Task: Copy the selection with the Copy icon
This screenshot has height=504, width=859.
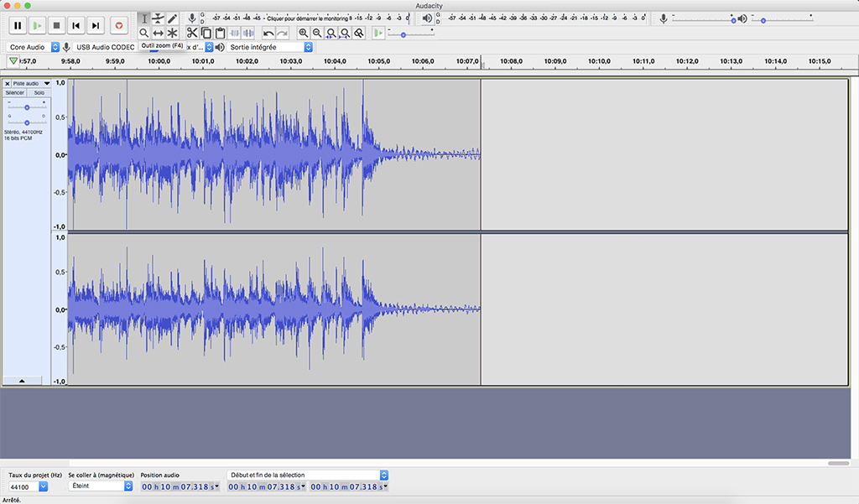Action: [x=206, y=33]
